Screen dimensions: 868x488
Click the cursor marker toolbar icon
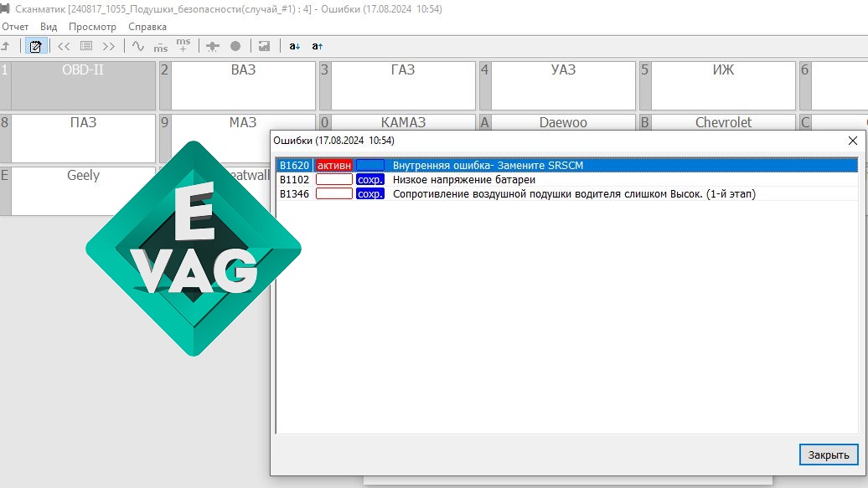pyautogui.click(x=213, y=47)
